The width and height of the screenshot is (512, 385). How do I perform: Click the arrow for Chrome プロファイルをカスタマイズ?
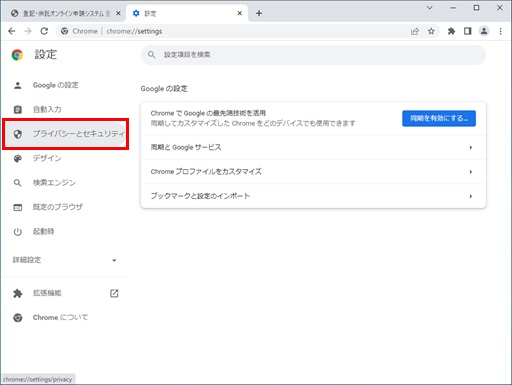click(x=471, y=172)
